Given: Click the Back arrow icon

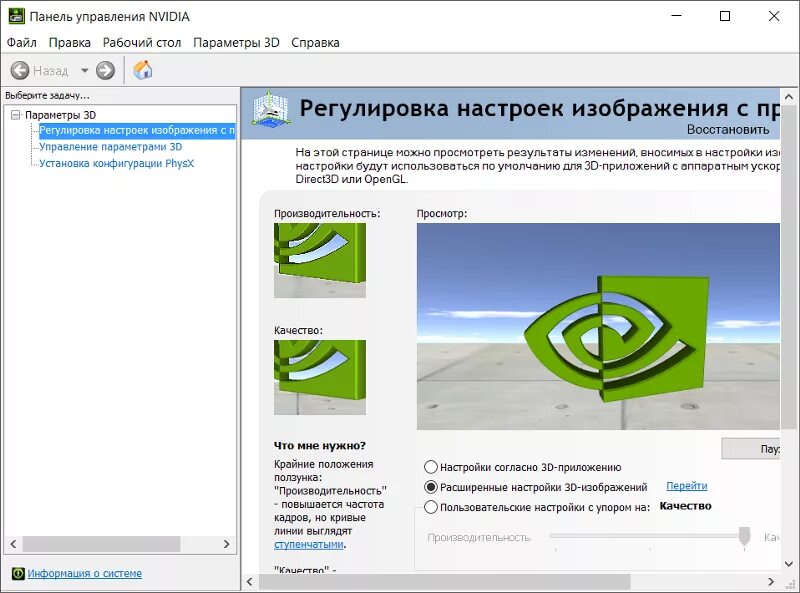Looking at the screenshot, I should (20, 70).
